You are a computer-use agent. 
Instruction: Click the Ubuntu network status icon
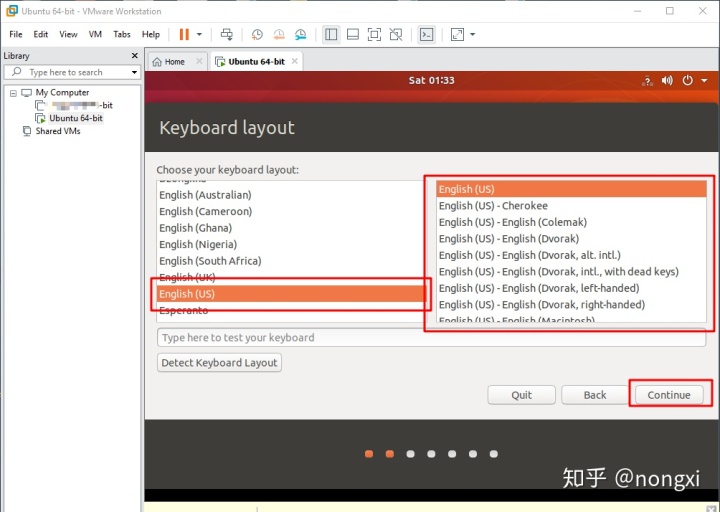(647, 81)
